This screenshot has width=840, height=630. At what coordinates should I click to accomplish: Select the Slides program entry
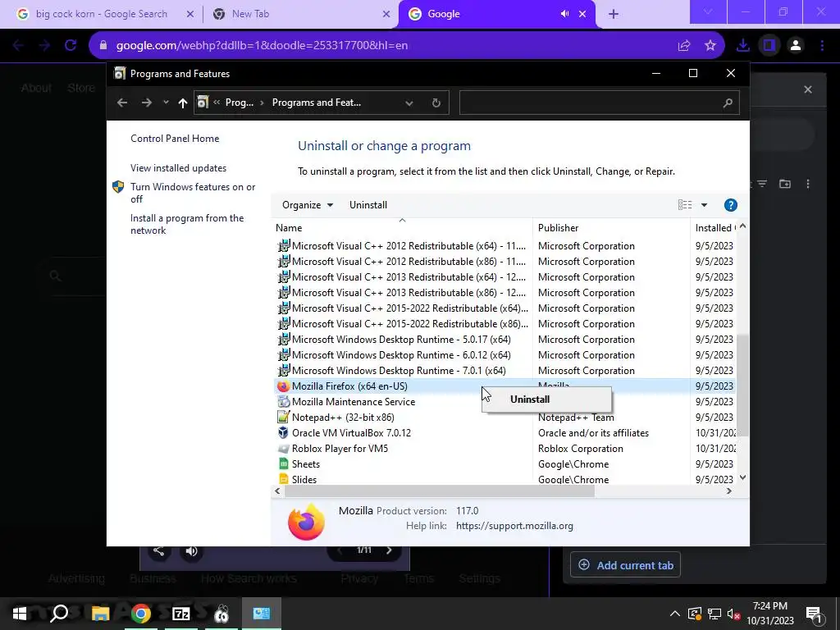coord(304,479)
